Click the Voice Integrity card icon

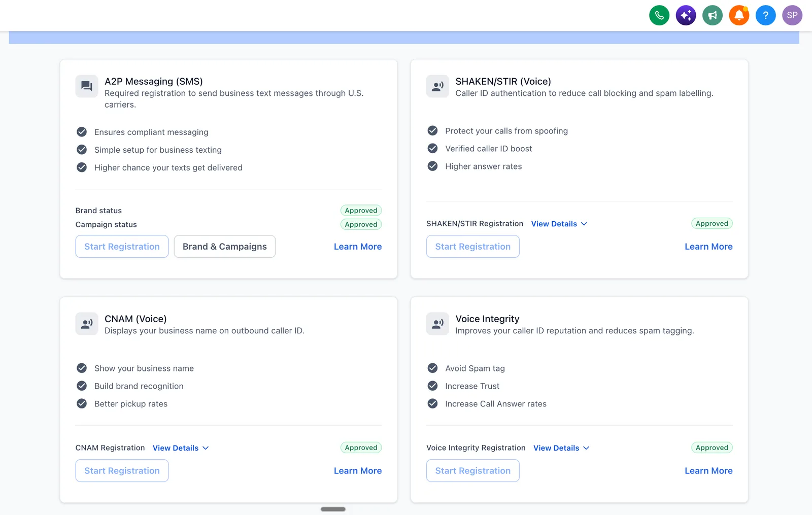[437, 324]
